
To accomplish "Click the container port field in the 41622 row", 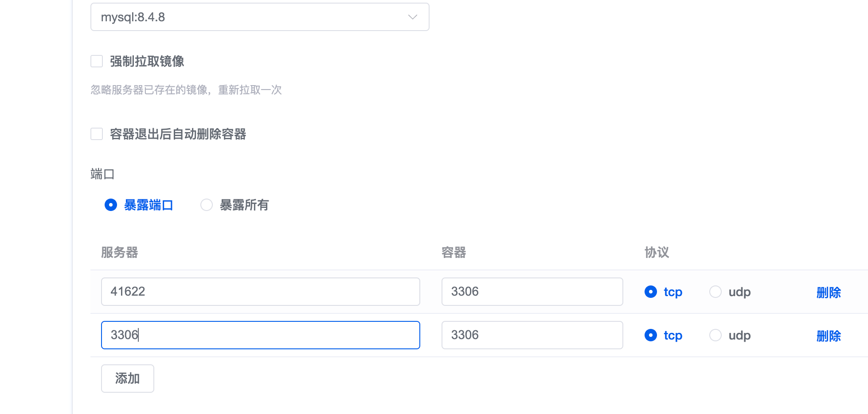I will pyautogui.click(x=532, y=292).
